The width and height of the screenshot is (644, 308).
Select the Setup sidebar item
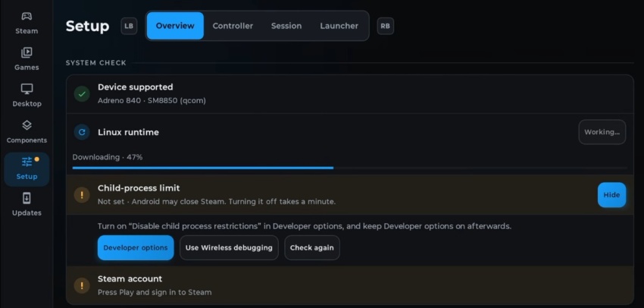(x=27, y=169)
